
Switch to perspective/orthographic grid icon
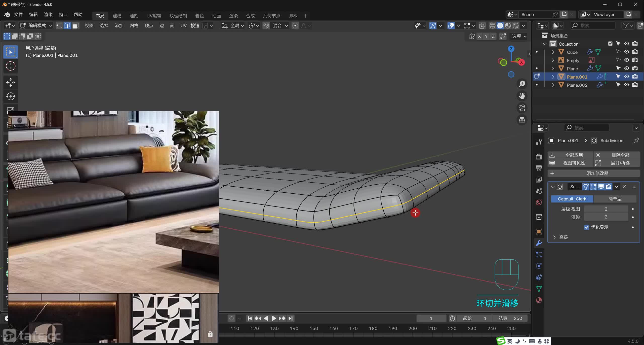[x=522, y=120]
